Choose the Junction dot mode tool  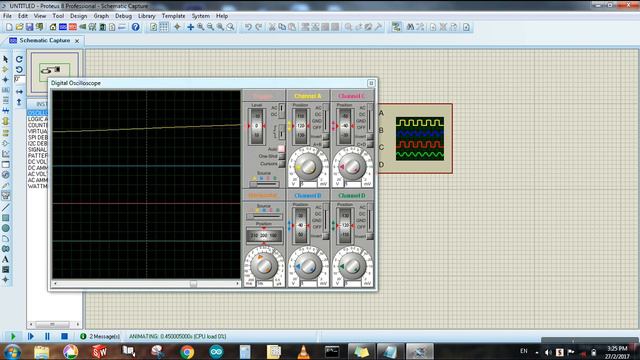(x=6, y=80)
